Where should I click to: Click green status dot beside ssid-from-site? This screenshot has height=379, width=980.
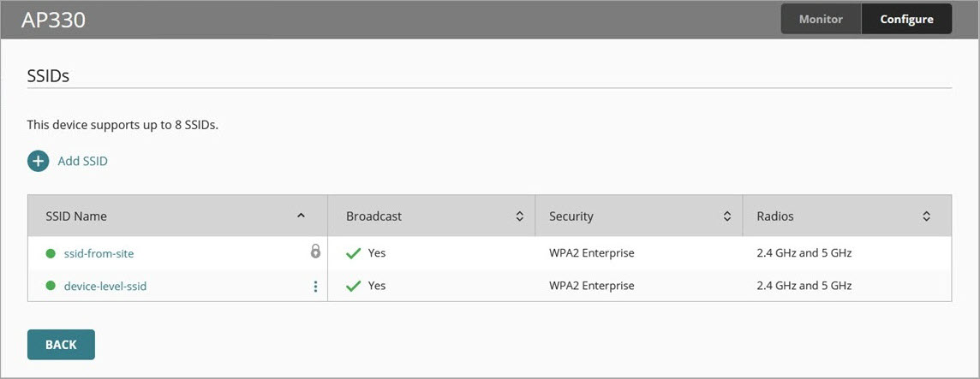51,254
